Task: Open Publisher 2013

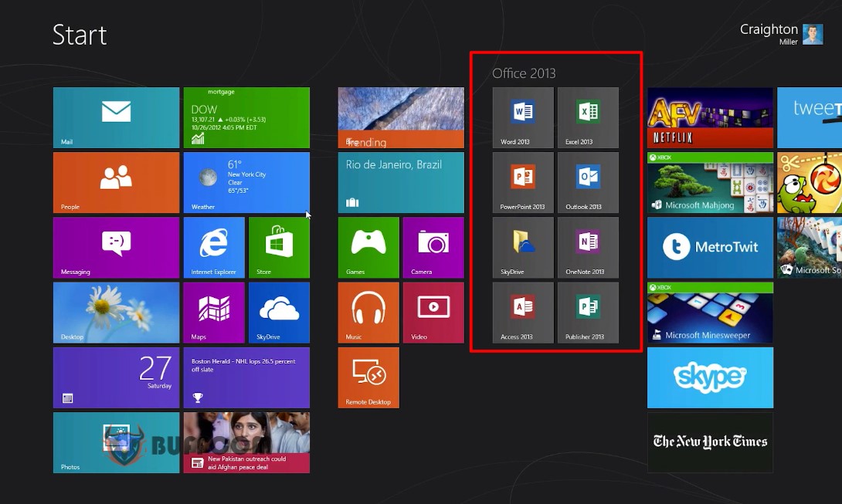Action: click(588, 313)
